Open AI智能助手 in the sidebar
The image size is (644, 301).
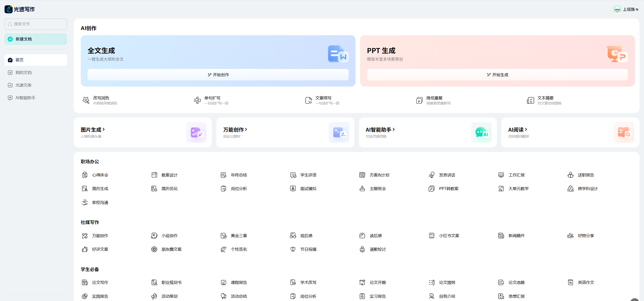coord(25,98)
